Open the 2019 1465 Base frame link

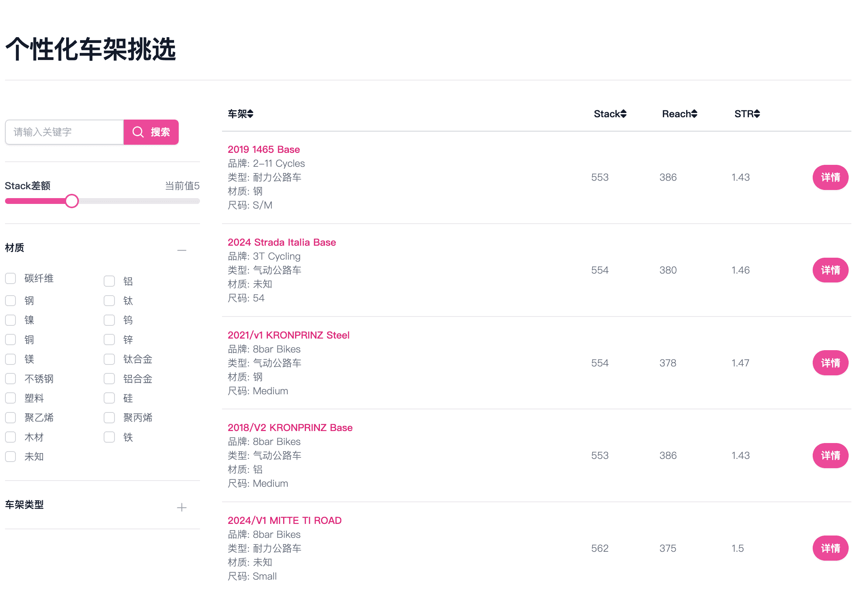click(263, 149)
